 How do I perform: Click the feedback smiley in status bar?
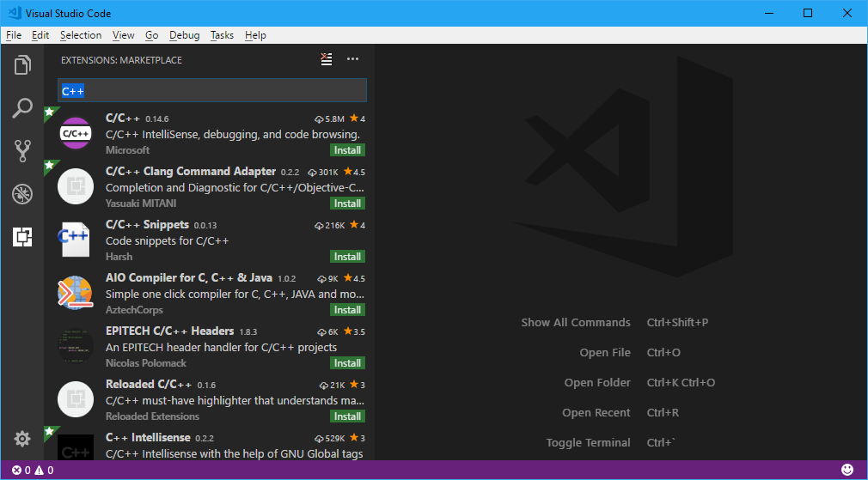click(x=847, y=470)
